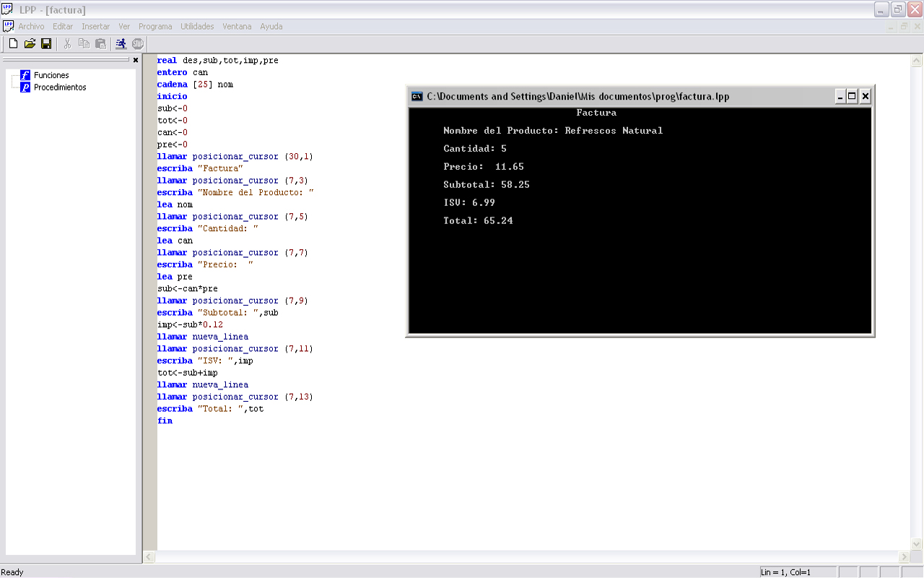Screen dimensions: 924x578
Task: Restore the inner factura document window
Action: click(903, 26)
